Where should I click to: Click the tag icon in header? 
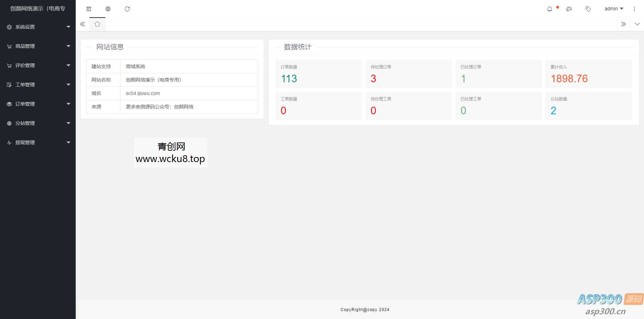point(588,9)
